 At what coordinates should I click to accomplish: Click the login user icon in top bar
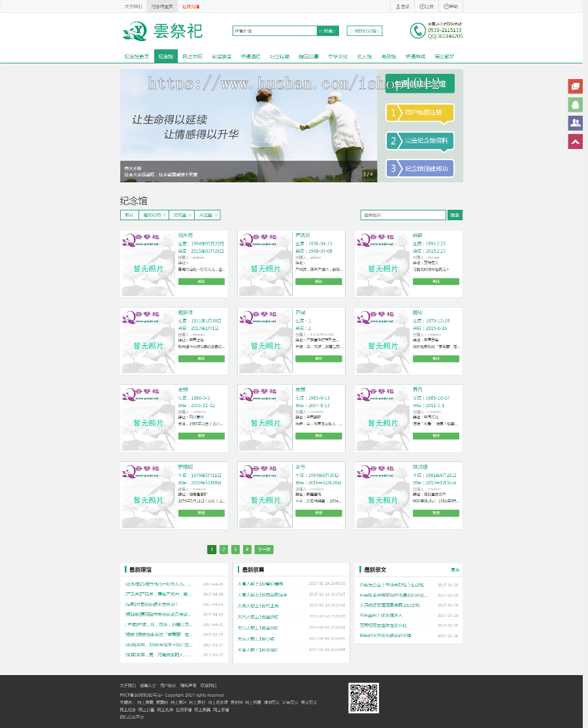398,7
